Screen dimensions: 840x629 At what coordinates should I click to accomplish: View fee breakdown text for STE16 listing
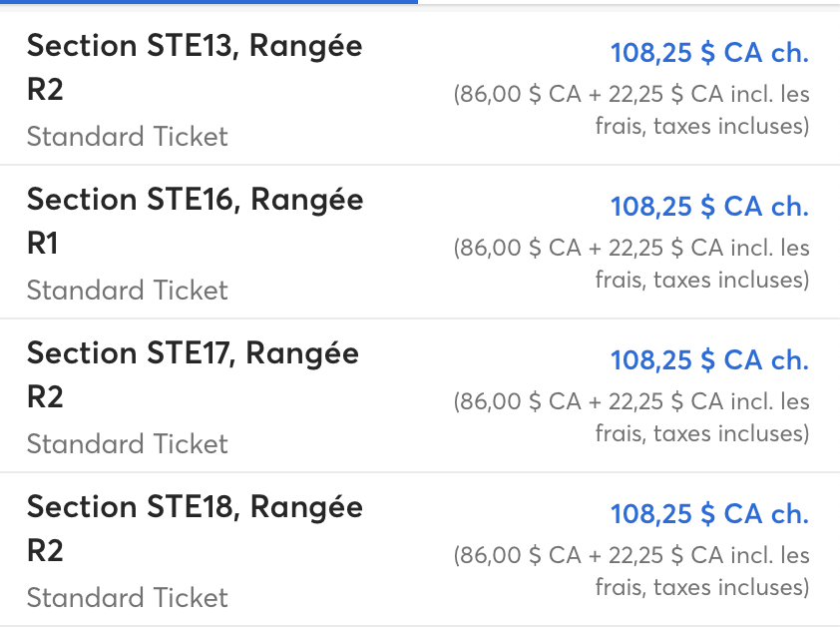[631, 264]
